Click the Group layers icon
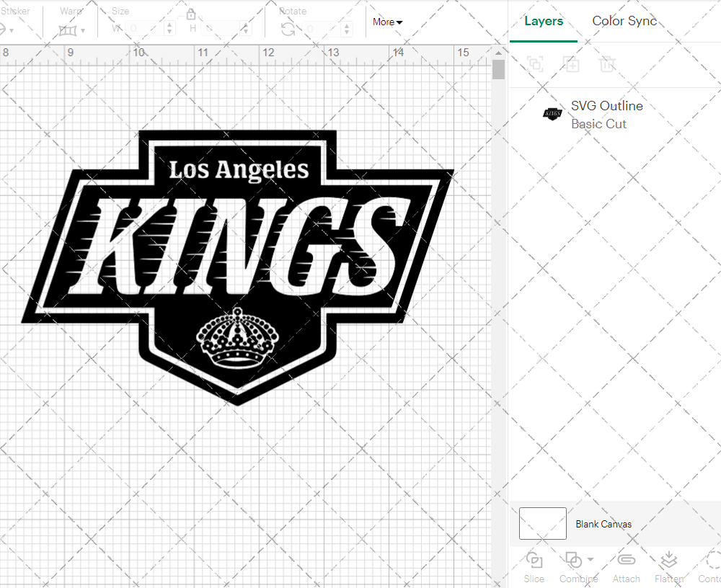The image size is (721, 588). (x=535, y=64)
